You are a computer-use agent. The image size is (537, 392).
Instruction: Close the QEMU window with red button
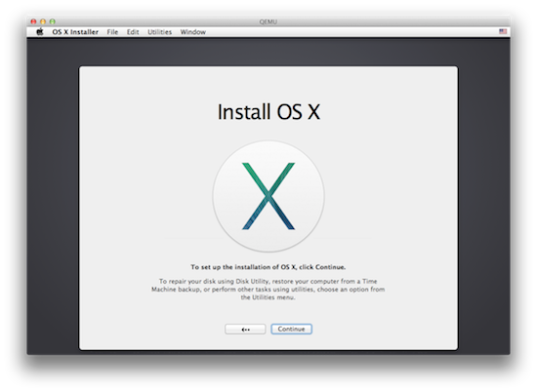point(33,21)
